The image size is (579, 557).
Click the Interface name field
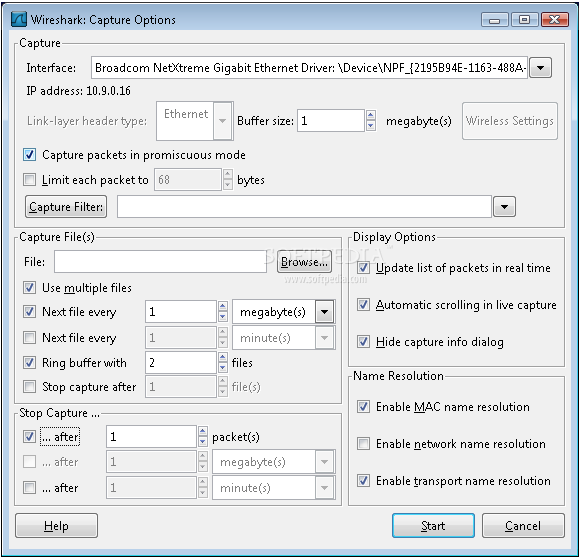tap(309, 68)
